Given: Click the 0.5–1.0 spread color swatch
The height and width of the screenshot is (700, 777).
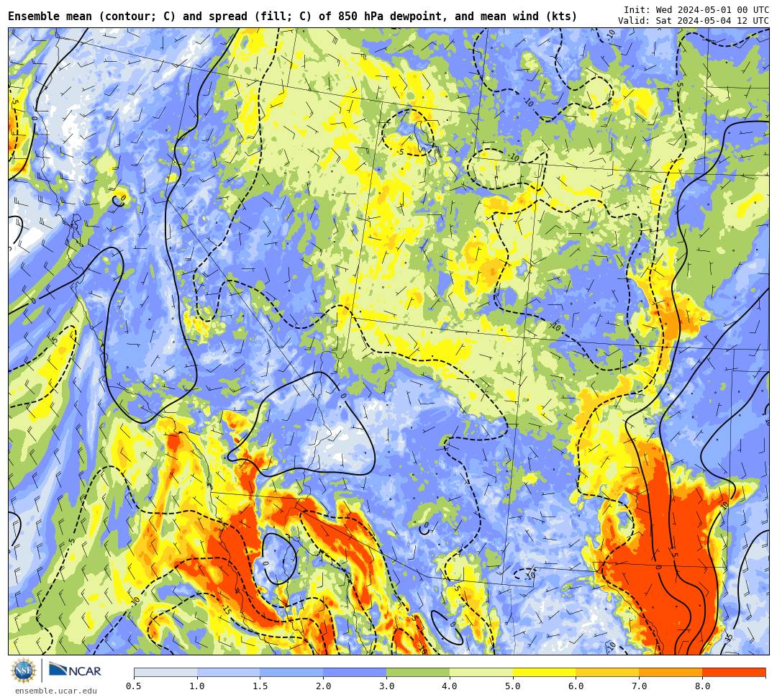Looking at the screenshot, I should (x=165, y=672).
